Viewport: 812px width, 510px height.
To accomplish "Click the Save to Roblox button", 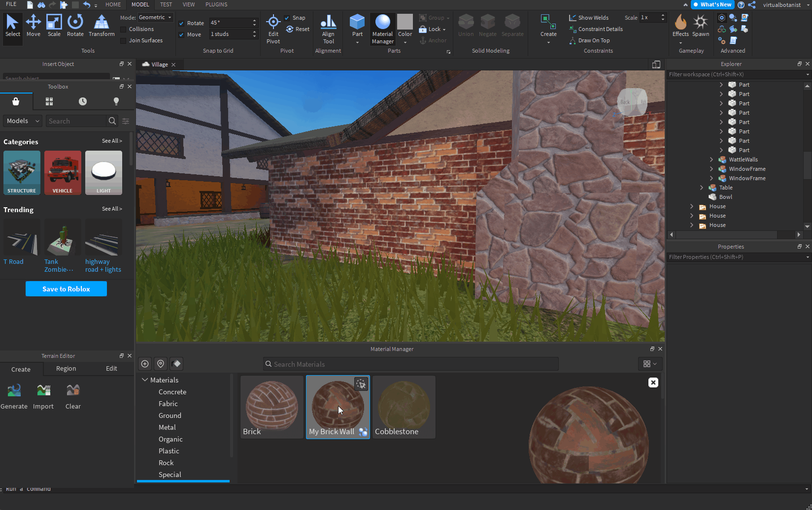I will (x=66, y=289).
